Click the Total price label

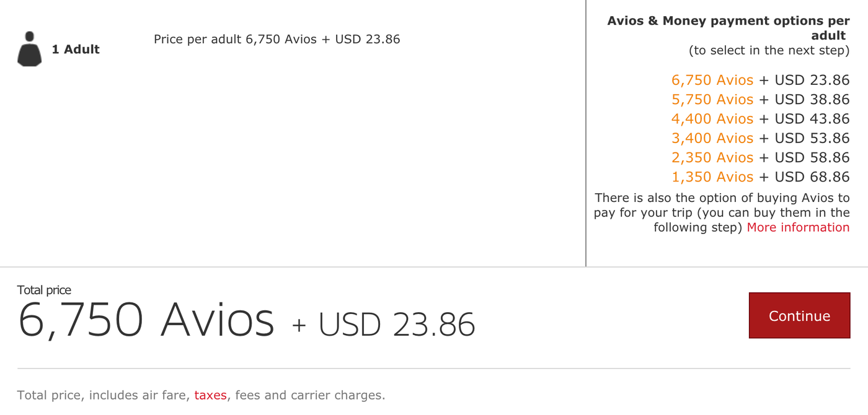pos(43,289)
